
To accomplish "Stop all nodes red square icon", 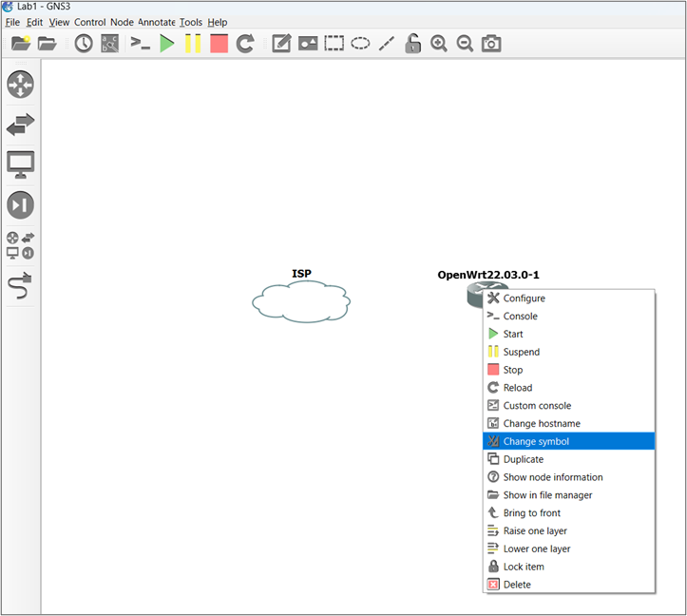I will coord(219,44).
